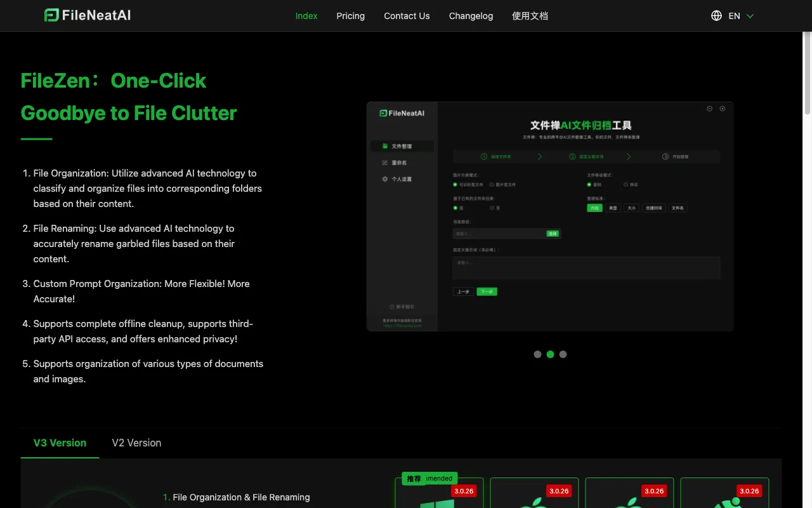Go to the Index page
812x508 pixels.
tap(306, 16)
